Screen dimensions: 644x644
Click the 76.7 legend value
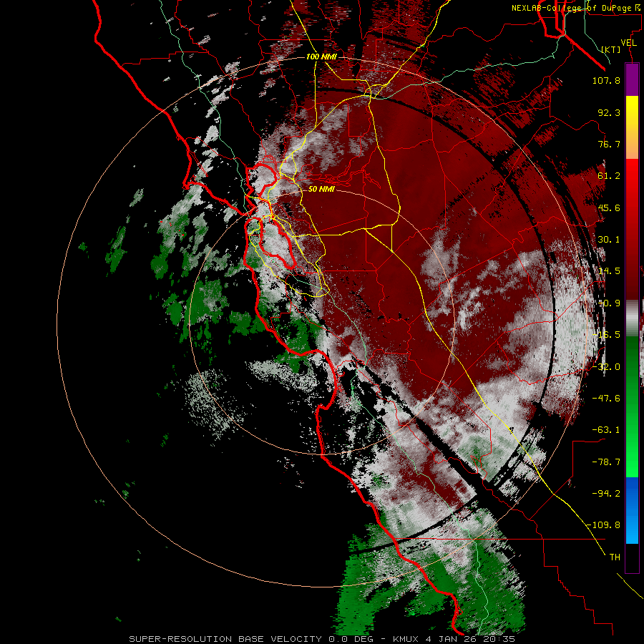pos(609,144)
